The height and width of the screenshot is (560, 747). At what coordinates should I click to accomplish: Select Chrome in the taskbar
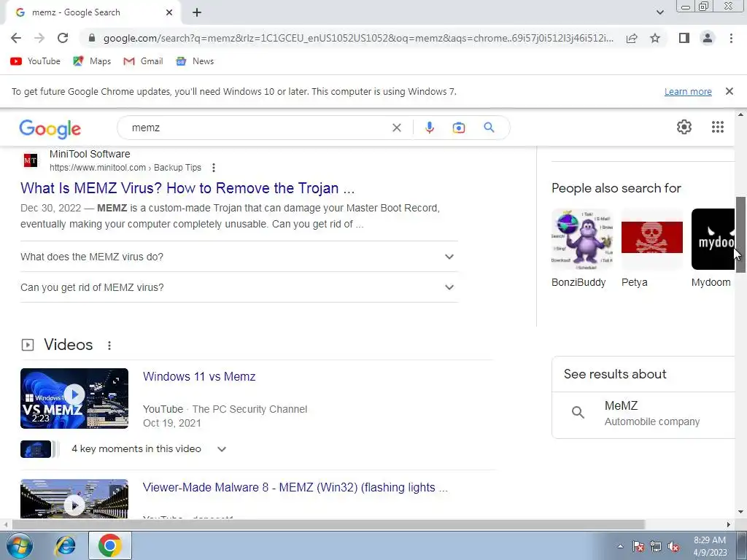[x=110, y=545]
